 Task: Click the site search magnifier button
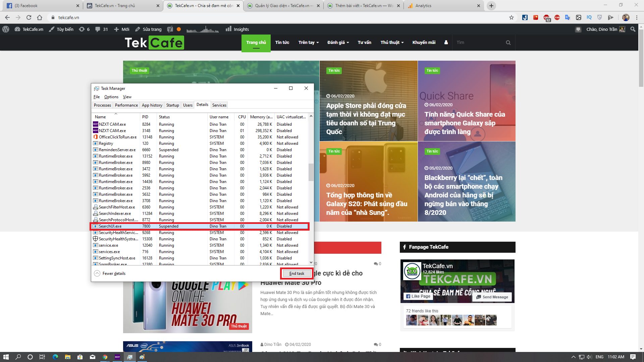pyautogui.click(x=508, y=43)
